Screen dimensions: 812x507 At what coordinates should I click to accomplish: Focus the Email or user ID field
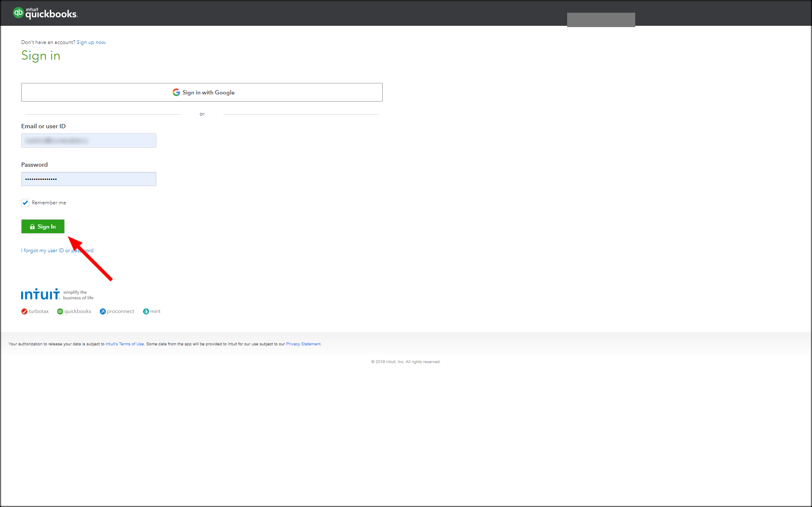pyautogui.click(x=89, y=141)
